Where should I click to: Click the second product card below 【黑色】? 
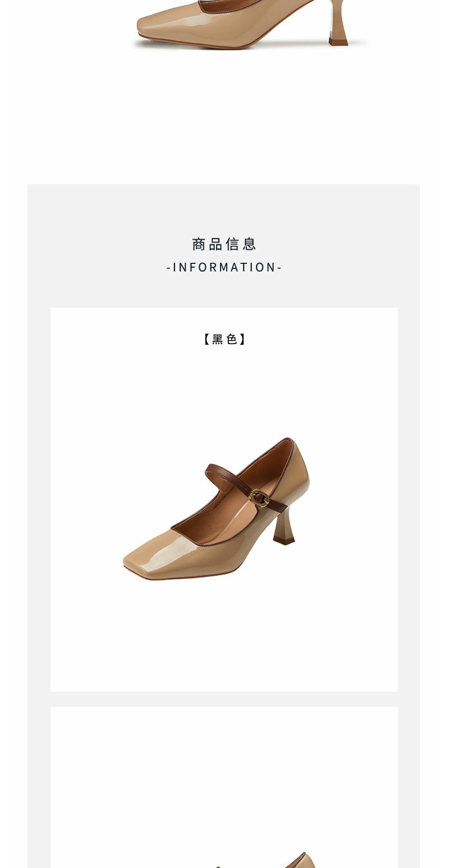tap(224, 787)
